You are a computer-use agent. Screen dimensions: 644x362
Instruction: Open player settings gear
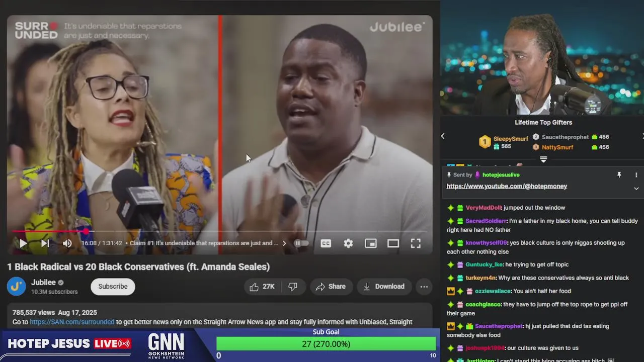[348, 243]
